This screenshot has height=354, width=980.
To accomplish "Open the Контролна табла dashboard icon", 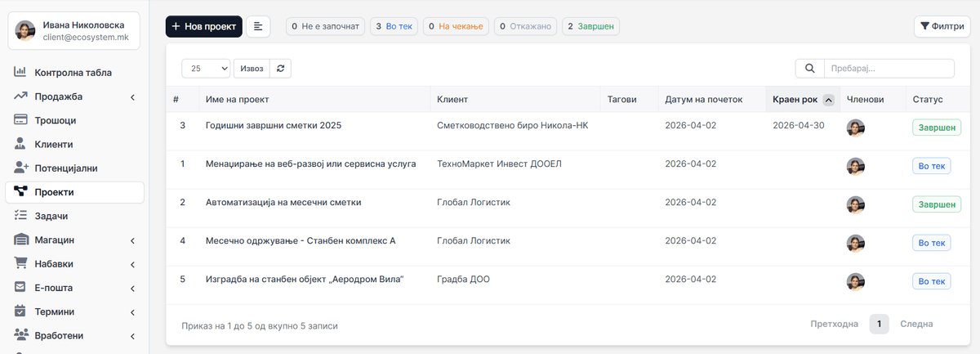I will (21, 73).
